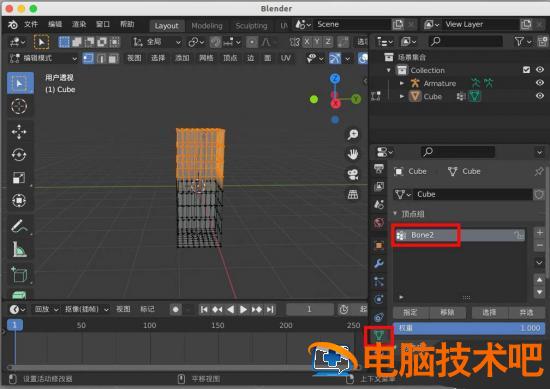Expand the Cube tree item in outliner

point(402,96)
